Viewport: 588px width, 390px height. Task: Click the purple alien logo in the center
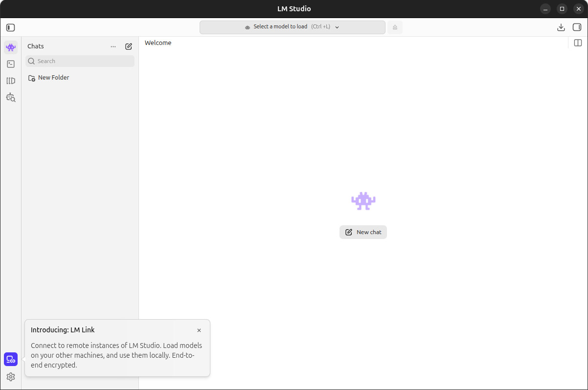363,201
